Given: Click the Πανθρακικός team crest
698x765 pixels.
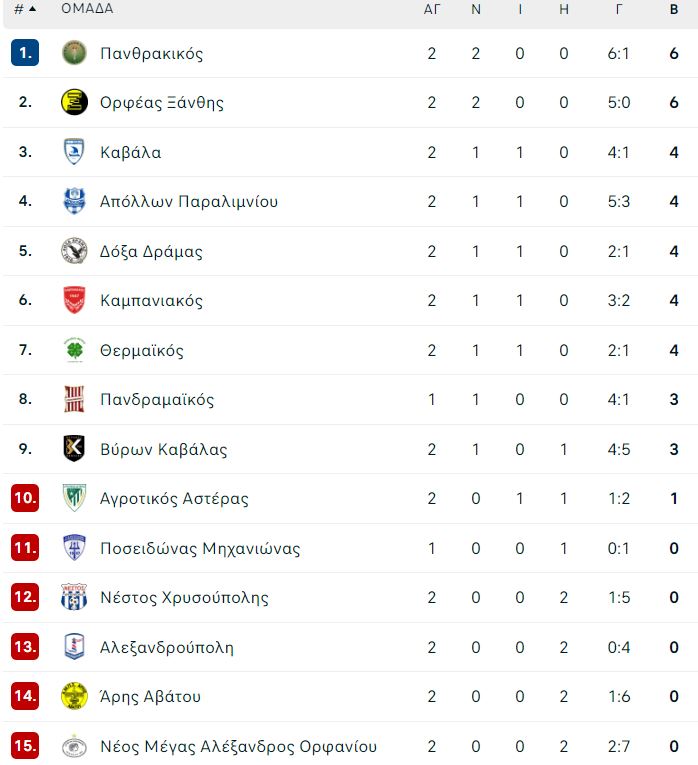Looking at the screenshot, I should [74, 53].
